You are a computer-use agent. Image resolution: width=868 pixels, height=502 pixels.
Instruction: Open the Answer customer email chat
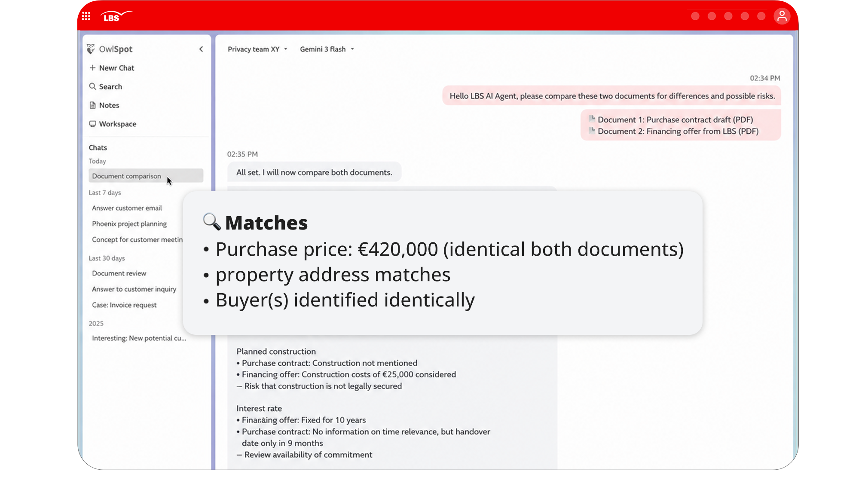click(127, 208)
